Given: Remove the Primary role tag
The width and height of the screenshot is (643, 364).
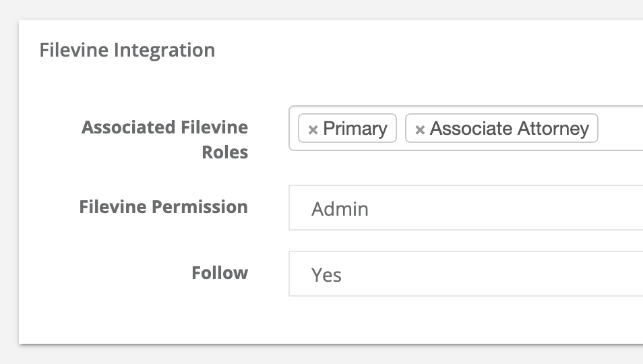Looking at the screenshot, I should (x=313, y=130).
